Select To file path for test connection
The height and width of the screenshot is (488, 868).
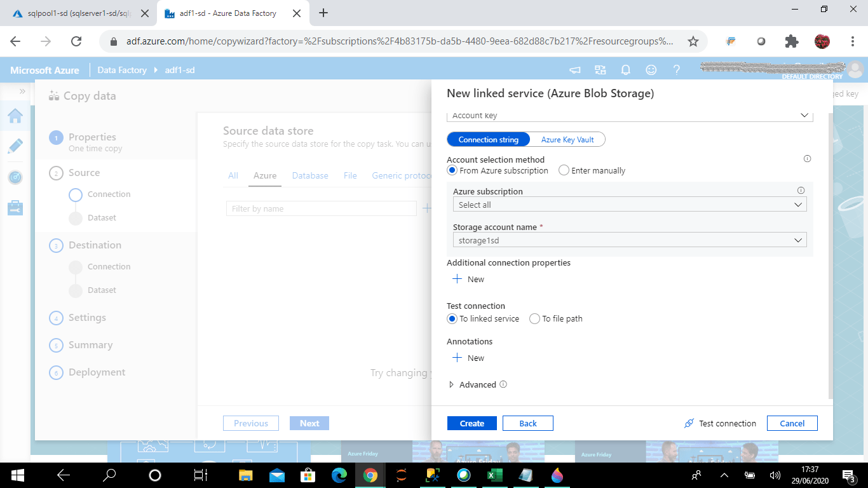tap(534, 318)
